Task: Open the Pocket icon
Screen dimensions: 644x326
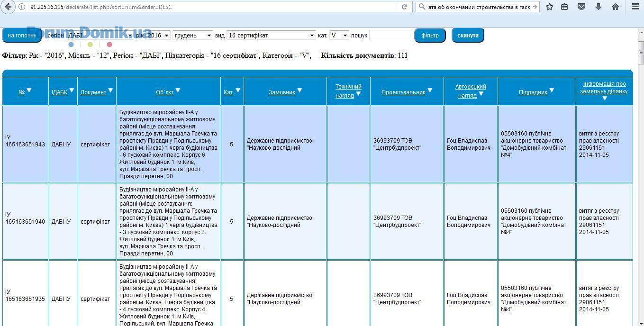Action: pyautogui.click(x=581, y=7)
